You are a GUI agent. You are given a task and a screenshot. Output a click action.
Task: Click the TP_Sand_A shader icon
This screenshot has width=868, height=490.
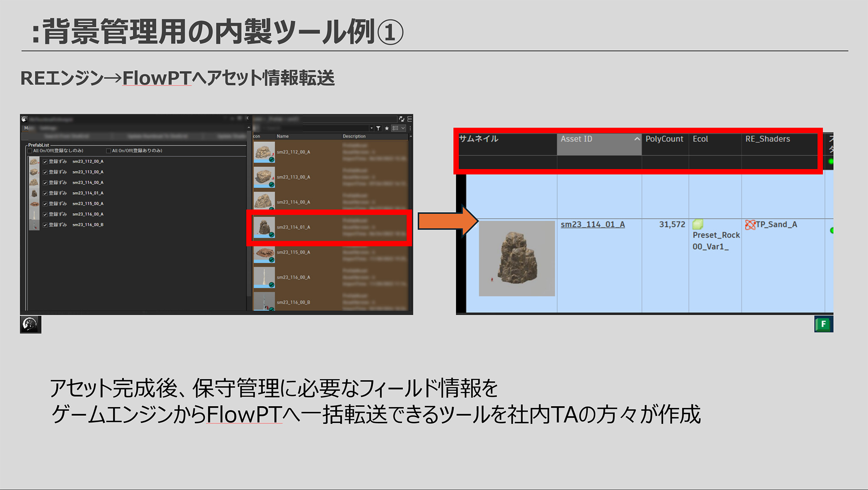750,224
